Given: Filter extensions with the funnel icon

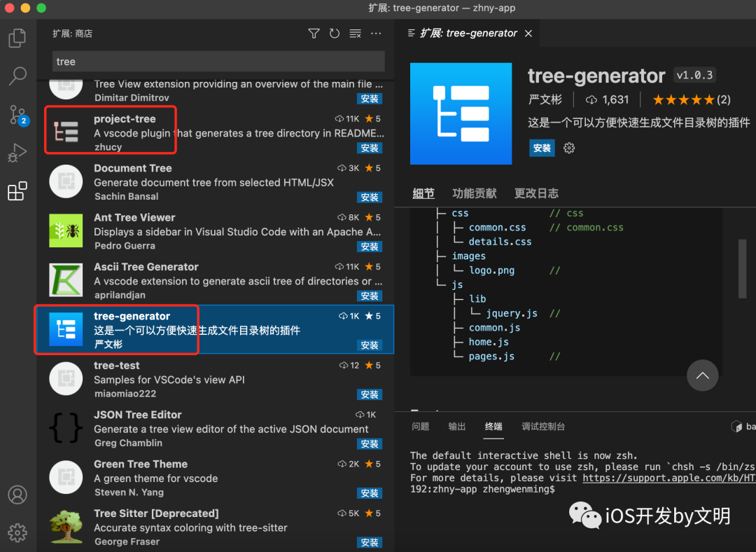Looking at the screenshot, I should point(314,34).
